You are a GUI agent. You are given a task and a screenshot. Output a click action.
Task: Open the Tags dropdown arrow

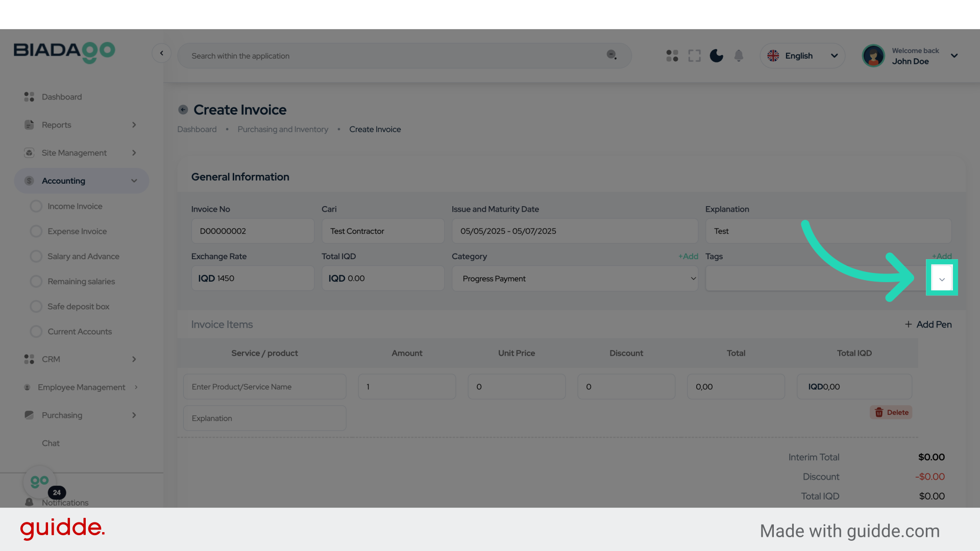[942, 279]
